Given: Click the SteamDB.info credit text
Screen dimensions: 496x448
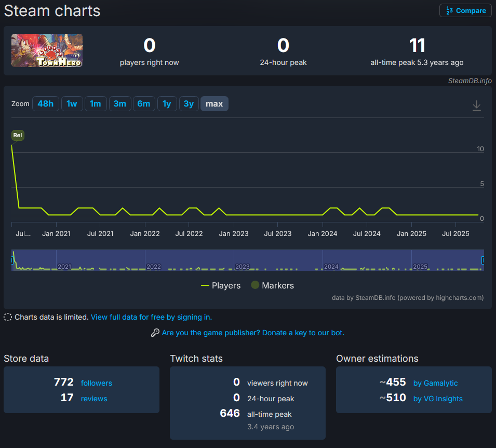Looking at the screenshot, I should [470, 81].
